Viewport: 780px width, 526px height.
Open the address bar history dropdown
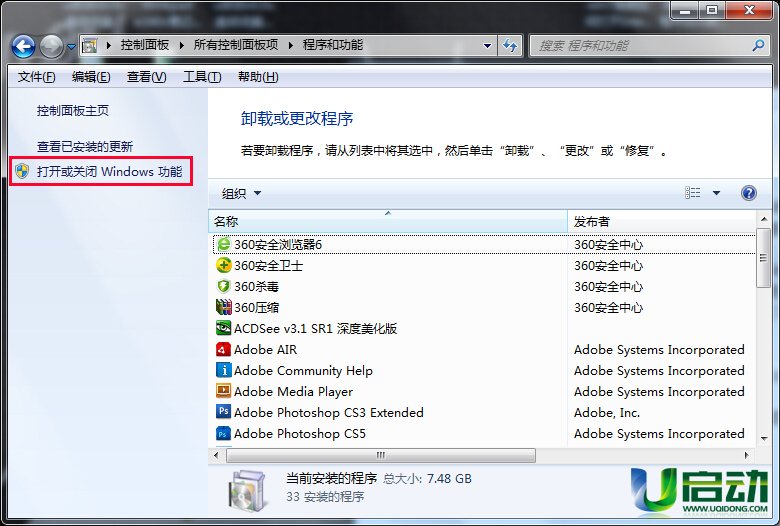coord(488,46)
